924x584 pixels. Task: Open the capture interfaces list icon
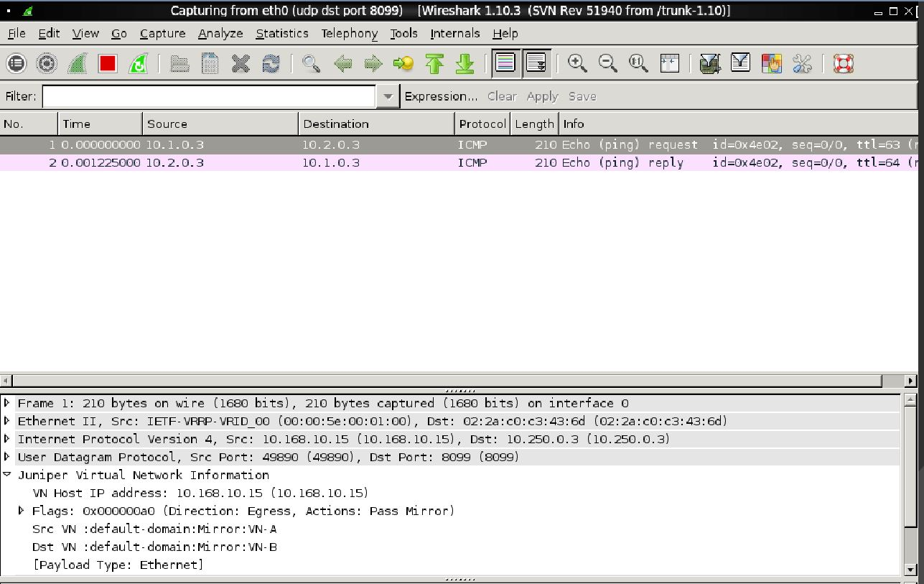[x=17, y=64]
